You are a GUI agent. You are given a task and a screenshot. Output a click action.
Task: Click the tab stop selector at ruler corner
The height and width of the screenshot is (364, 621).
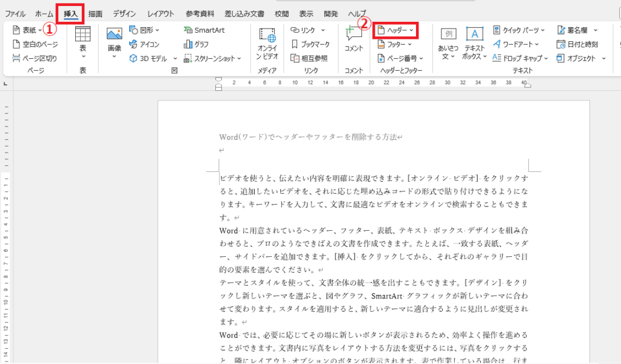5,84
